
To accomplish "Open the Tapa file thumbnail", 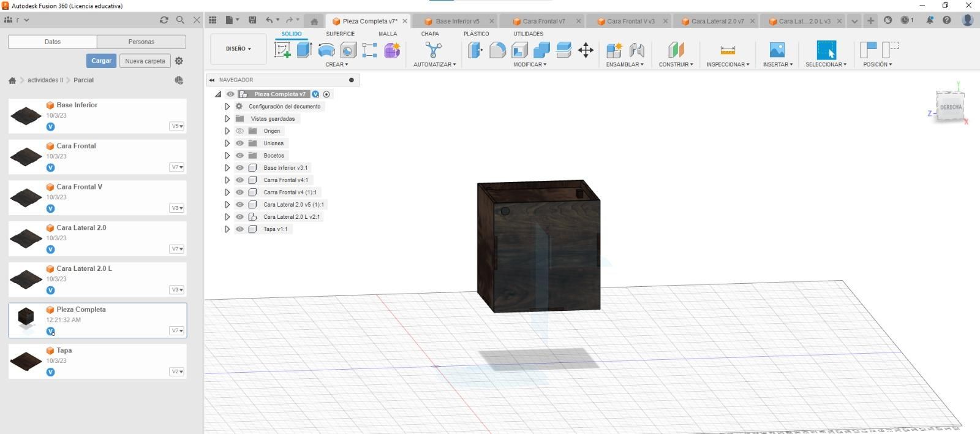I will point(26,361).
